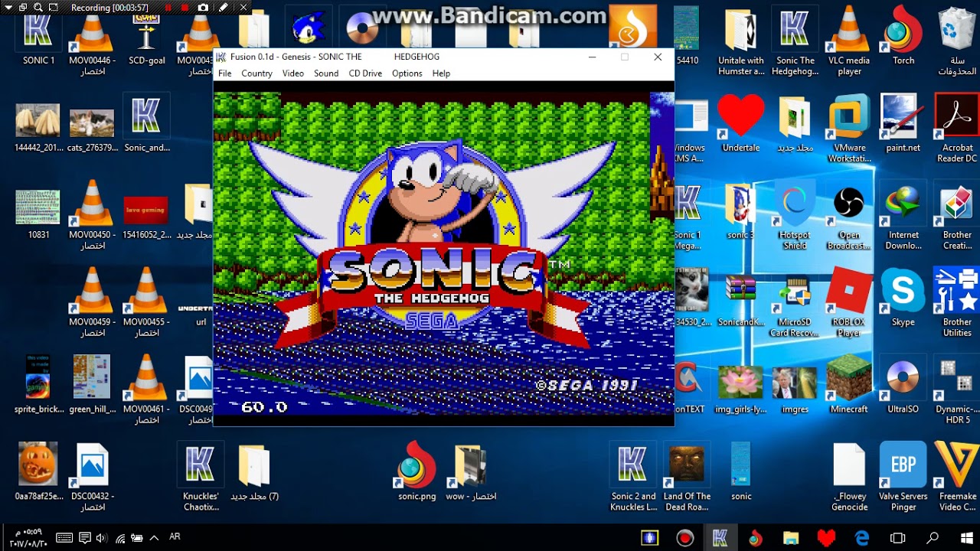Select the MOV00446 VLC shortcut
The height and width of the screenshot is (551, 980).
click(x=92, y=43)
